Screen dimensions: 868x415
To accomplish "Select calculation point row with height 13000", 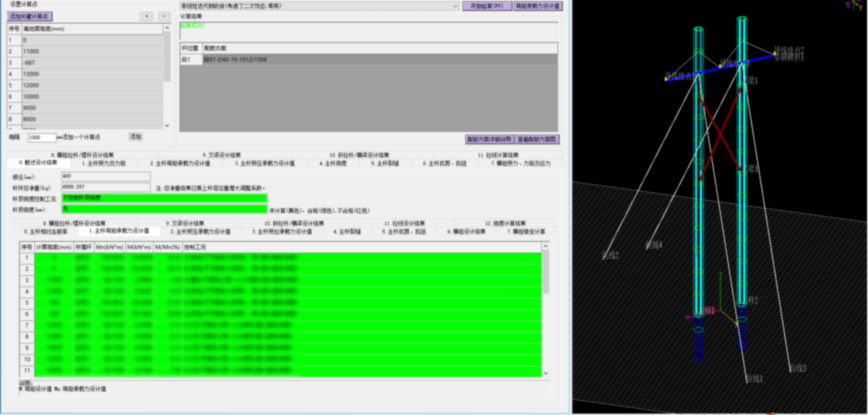I will coord(92,74).
